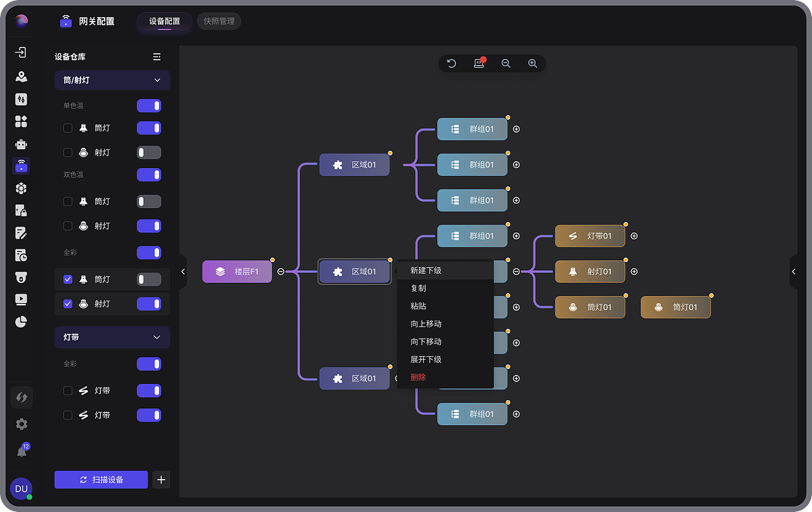Expand the right side panel arrow
This screenshot has height=512, width=812.
point(794,272)
